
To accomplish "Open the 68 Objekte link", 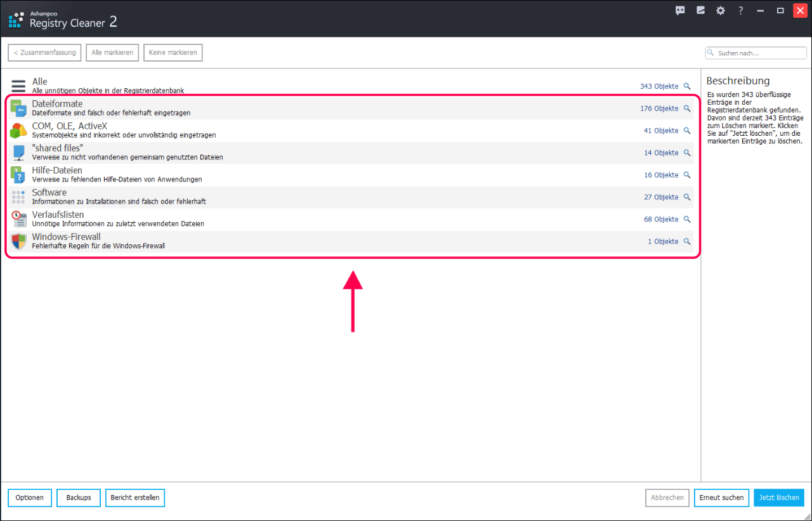I will coord(661,220).
